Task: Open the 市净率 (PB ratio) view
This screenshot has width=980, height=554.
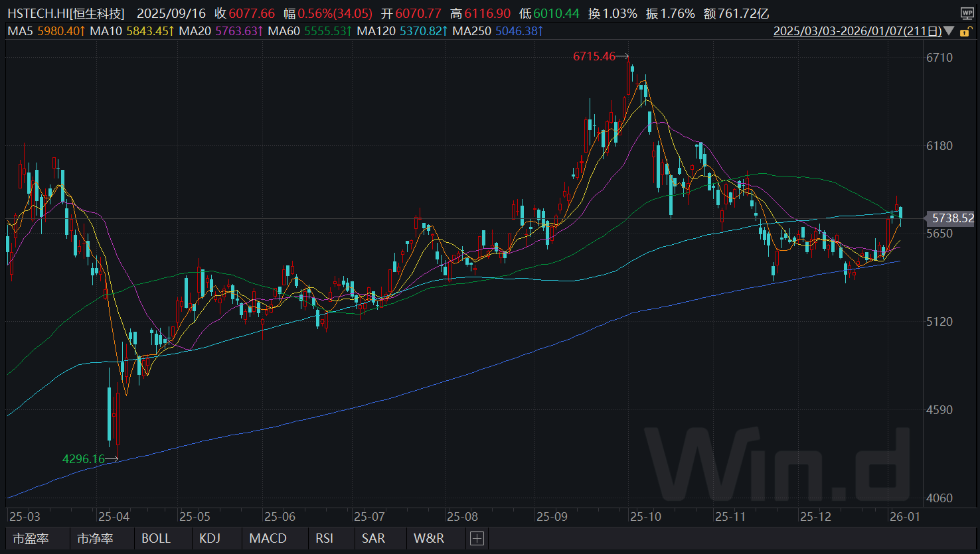Action: click(94, 540)
